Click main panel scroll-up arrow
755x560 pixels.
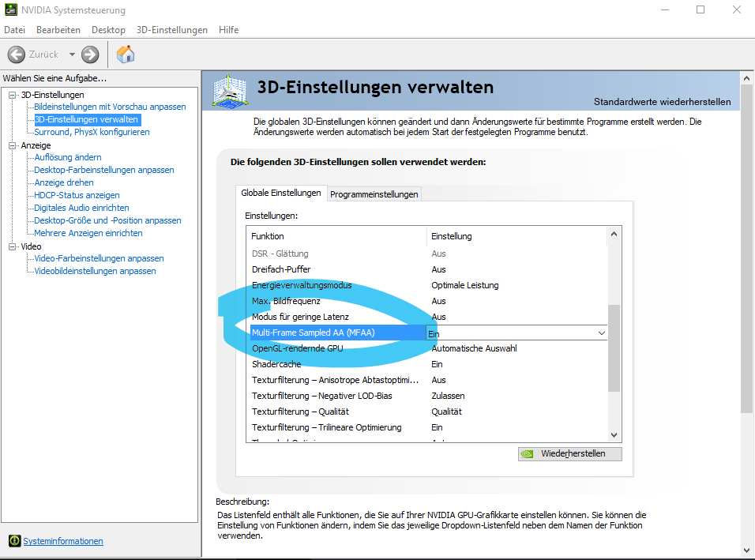pos(746,78)
